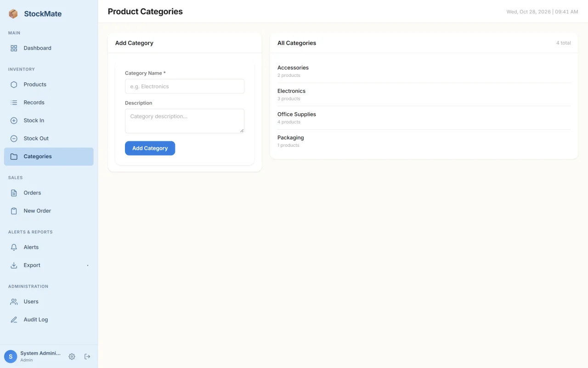Viewport: 588px width, 368px height.
Task: Open settings via the gear icon
Action: (x=72, y=356)
